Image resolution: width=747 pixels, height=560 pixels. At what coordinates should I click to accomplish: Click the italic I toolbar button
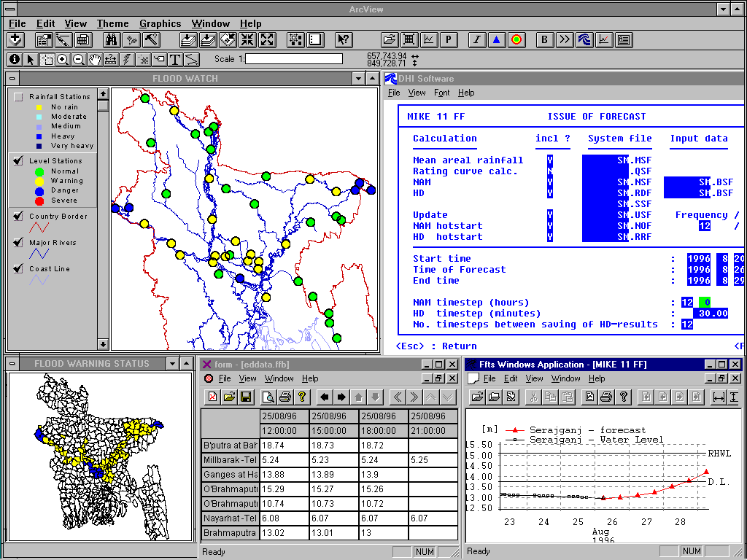[476, 40]
